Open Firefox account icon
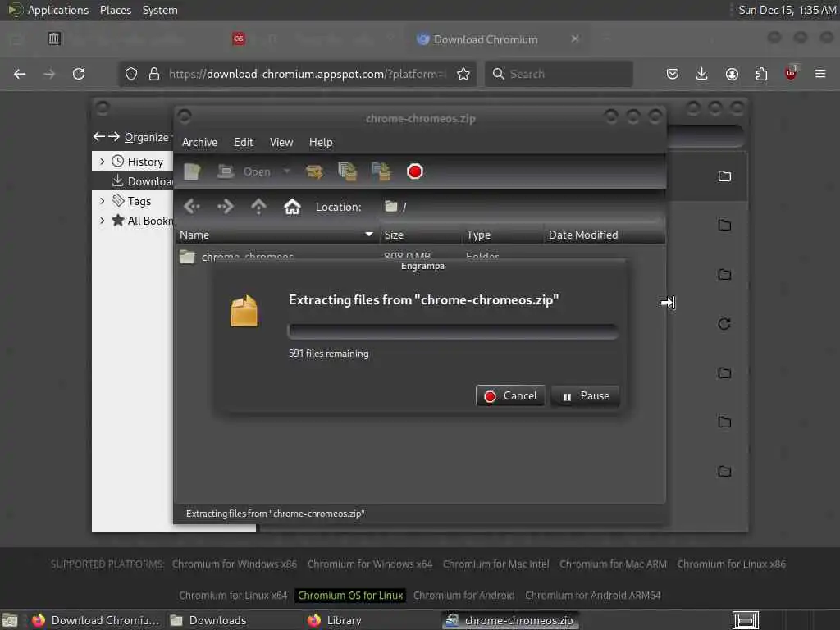Viewport: 840px width, 630px height. coord(732,74)
